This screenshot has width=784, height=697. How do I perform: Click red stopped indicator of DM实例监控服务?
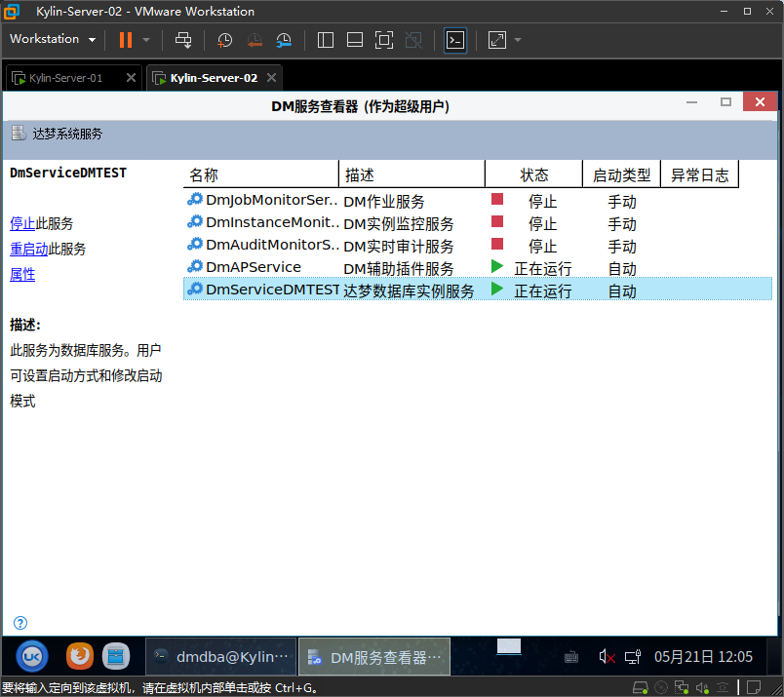[497, 221]
